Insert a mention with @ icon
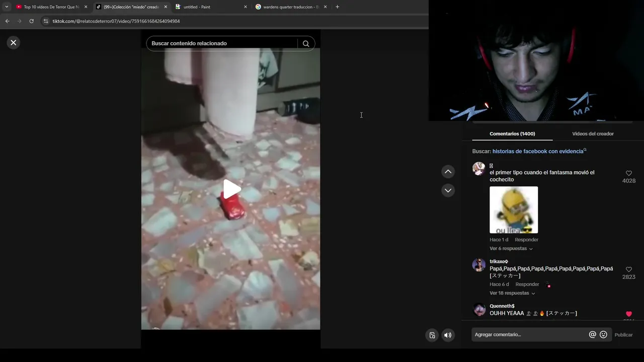 pyautogui.click(x=592, y=335)
